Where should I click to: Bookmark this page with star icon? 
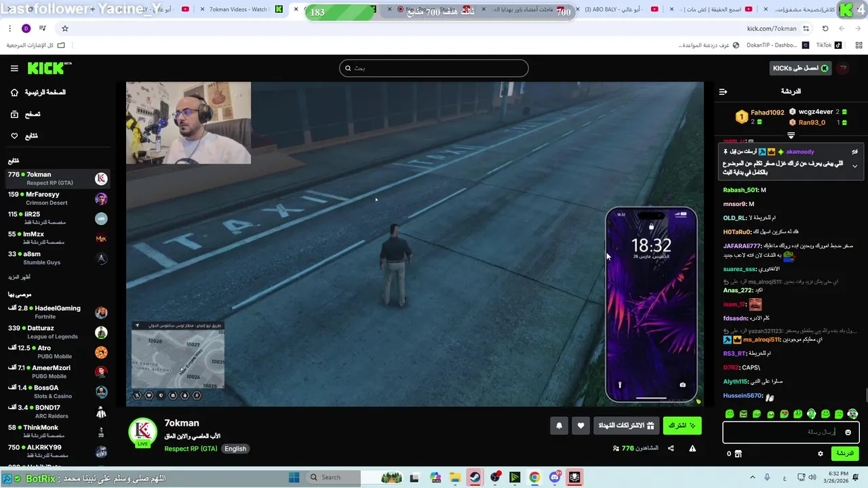65,28
